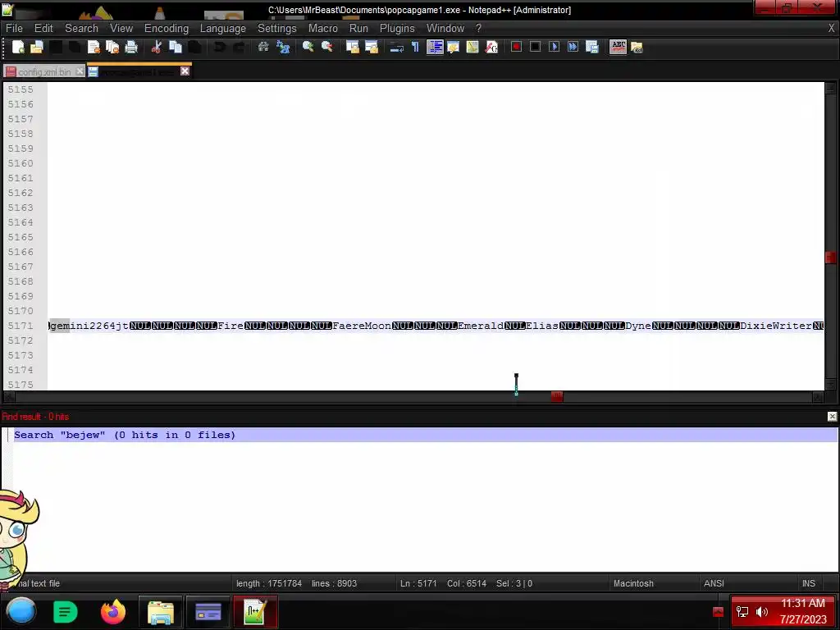Click the ABC spell check icon
Image resolution: width=840 pixels, height=630 pixels.
618,47
